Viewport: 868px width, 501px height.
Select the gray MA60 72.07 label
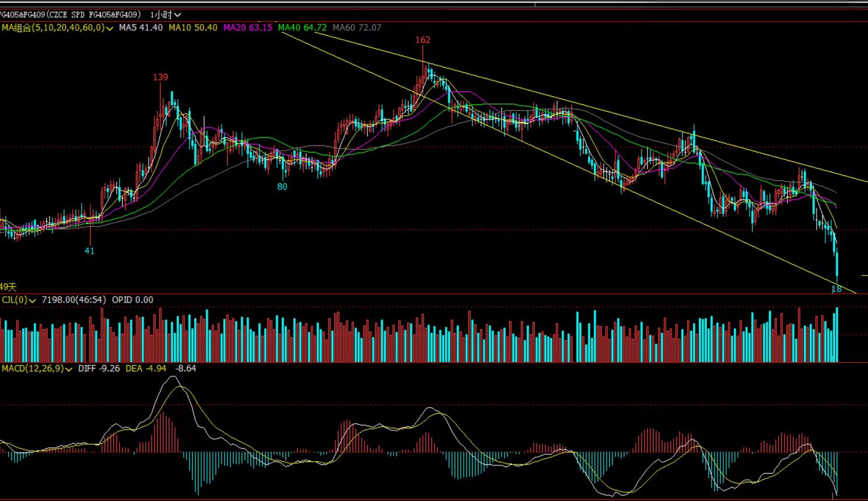click(357, 27)
